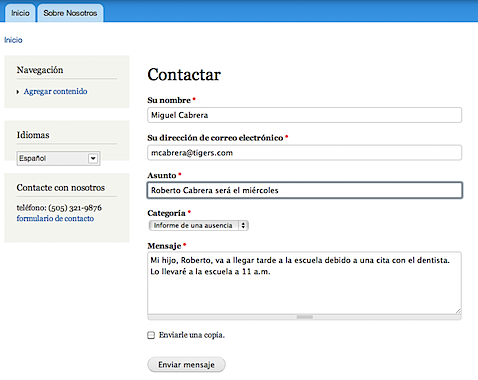Click the arrow bullet before Agregar contenido

pos(18,92)
